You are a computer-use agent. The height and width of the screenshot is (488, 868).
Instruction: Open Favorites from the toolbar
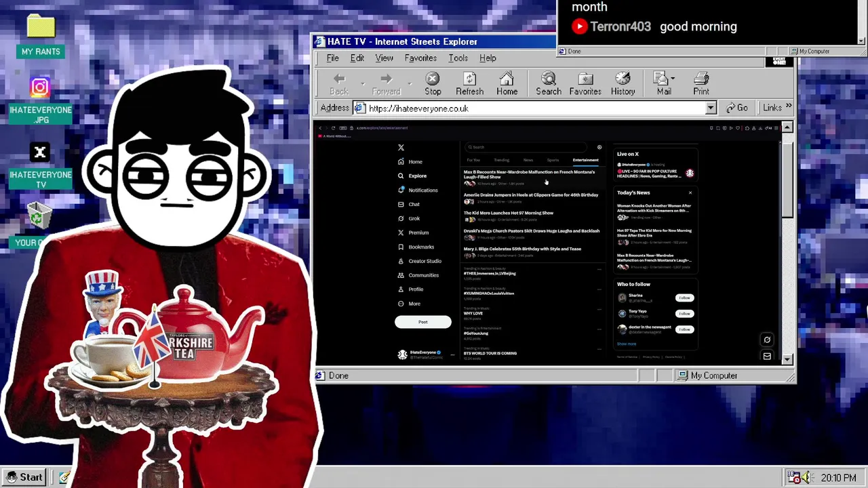585,84
